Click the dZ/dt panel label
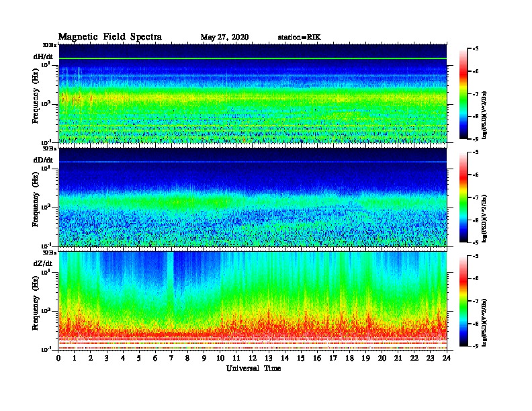532x411 pixels. point(43,263)
